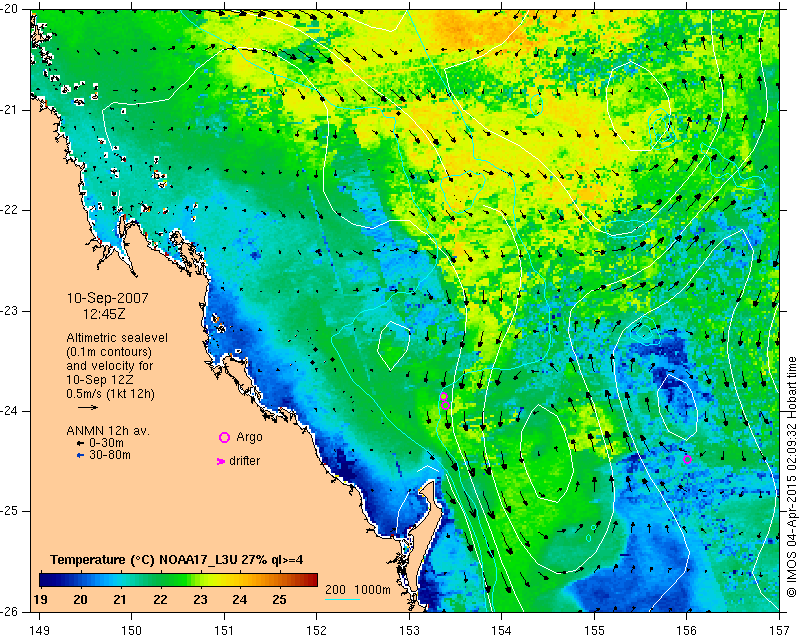This screenshot has height=640, width=800.
Task: Click the magenta drifter symbol in legend
Action: coord(221,461)
